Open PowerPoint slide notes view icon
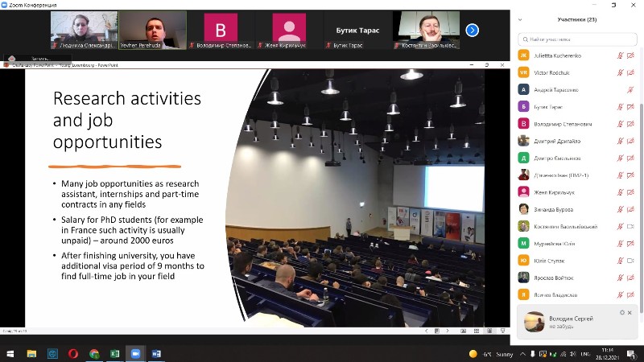The image size is (644, 362). [x=436, y=331]
